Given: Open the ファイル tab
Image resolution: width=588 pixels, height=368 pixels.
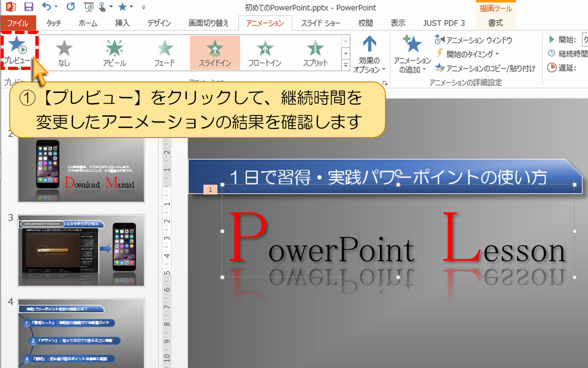Looking at the screenshot, I should pos(17,23).
